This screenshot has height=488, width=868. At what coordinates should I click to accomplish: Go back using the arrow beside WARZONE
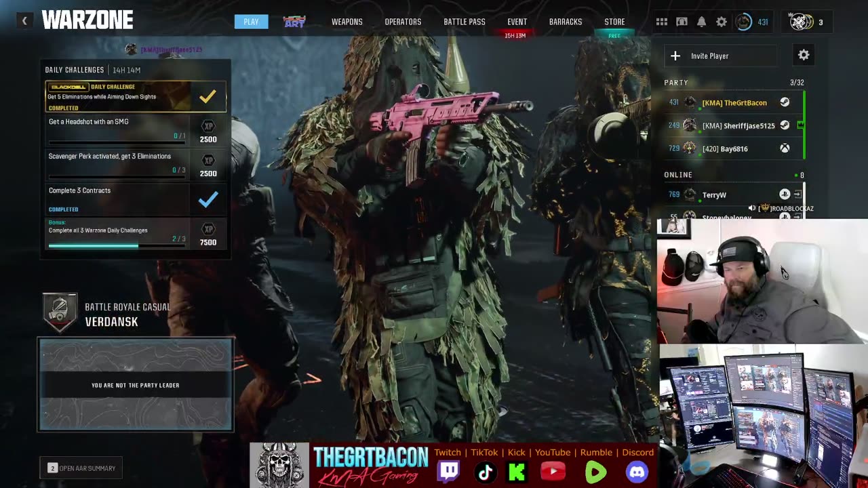click(x=24, y=21)
